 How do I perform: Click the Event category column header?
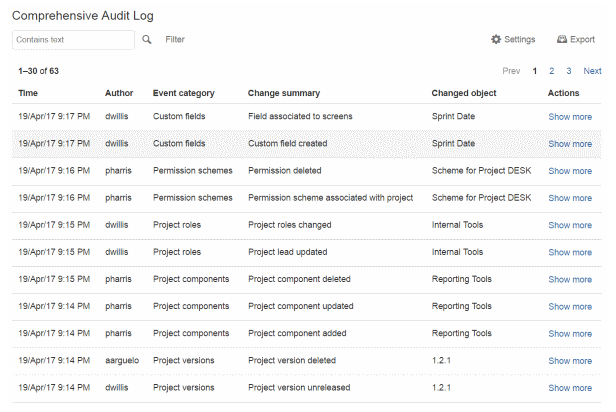183,93
